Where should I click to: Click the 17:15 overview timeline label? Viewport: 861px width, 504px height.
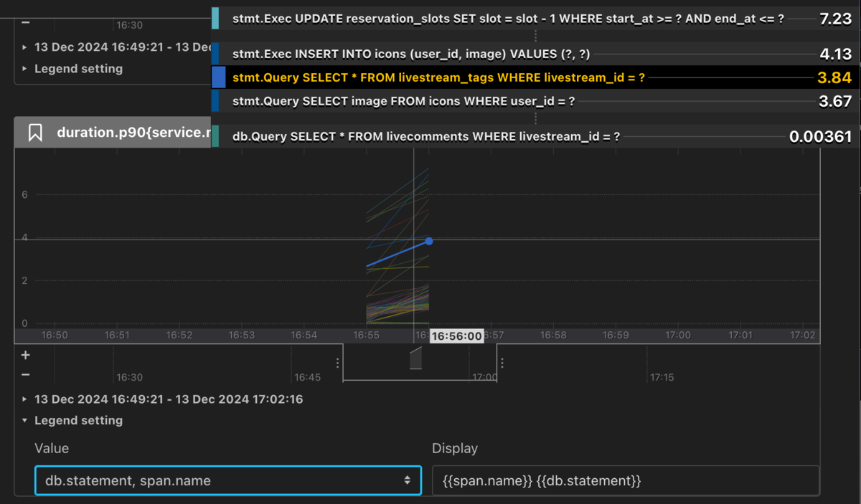[x=662, y=377]
